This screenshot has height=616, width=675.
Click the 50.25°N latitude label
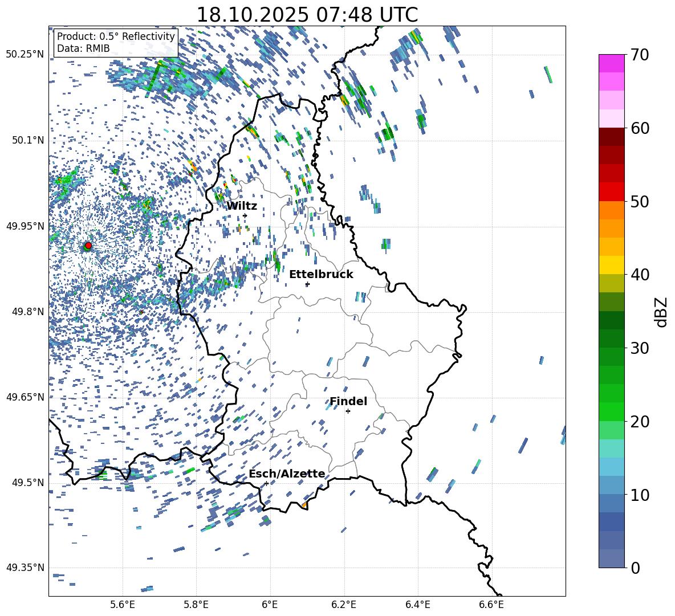25,55
